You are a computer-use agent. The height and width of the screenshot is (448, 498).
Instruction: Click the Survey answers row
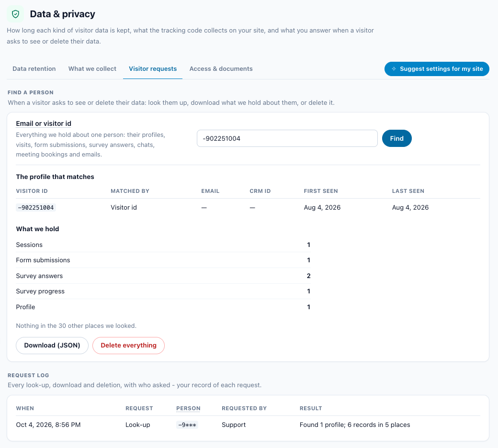(x=163, y=276)
